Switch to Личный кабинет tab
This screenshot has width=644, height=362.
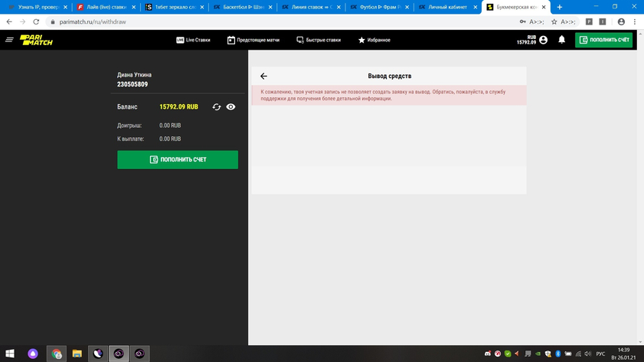pyautogui.click(x=448, y=7)
